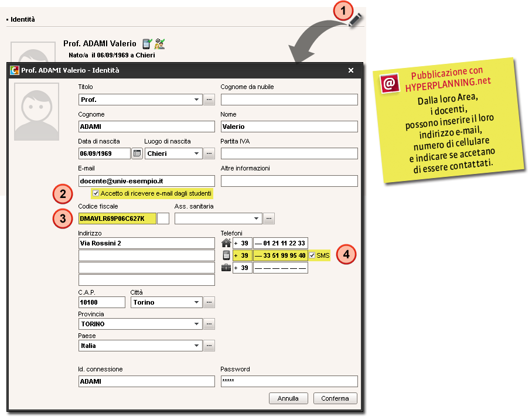Open the Titolo list editor ellipsis button
The image size is (532, 420).
(x=209, y=100)
